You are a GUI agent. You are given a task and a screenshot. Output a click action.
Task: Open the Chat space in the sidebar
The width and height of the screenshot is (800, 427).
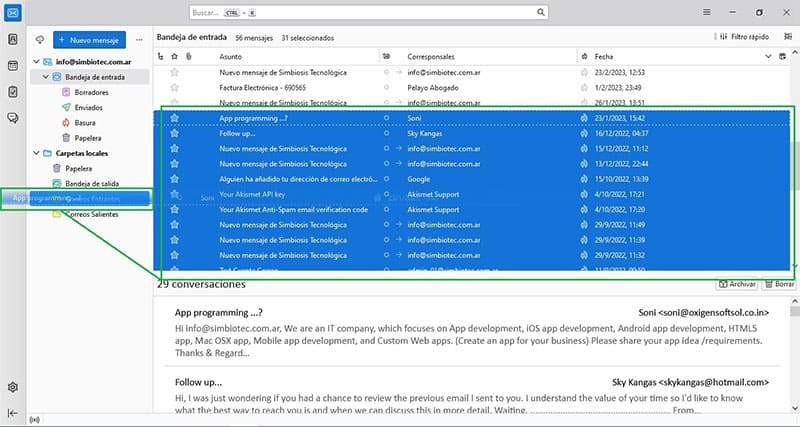(x=13, y=118)
